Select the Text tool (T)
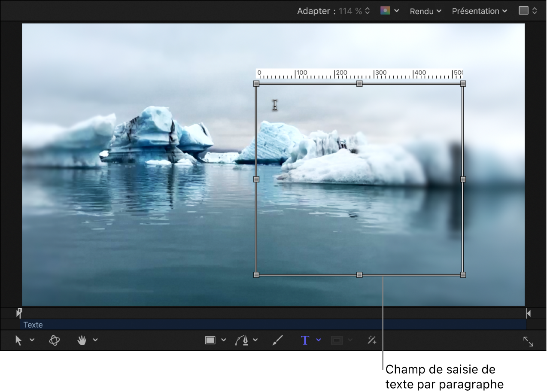The width and height of the screenshot is (547, 392). point(305,340)
